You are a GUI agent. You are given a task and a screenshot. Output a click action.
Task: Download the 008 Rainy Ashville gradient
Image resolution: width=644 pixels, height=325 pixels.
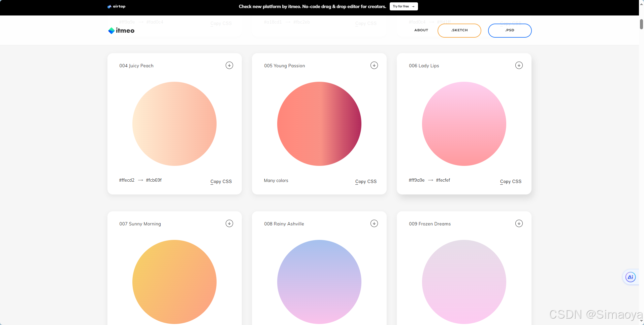tap(374, 223)
